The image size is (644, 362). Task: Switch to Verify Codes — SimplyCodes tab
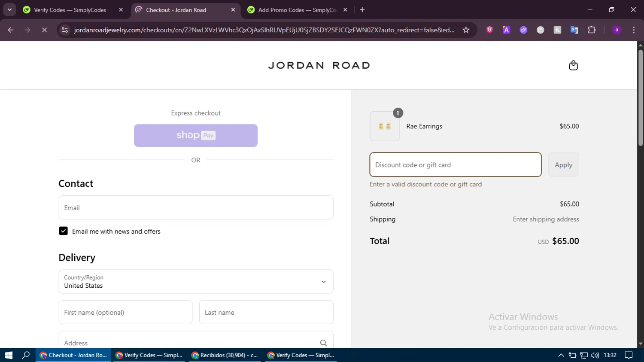(x=70, y=10)
